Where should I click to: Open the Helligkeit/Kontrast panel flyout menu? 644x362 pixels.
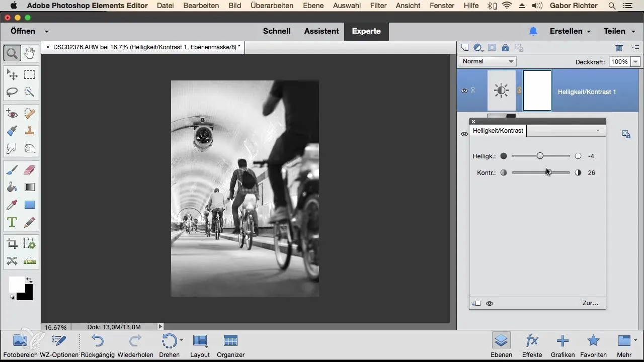point(600,131)
